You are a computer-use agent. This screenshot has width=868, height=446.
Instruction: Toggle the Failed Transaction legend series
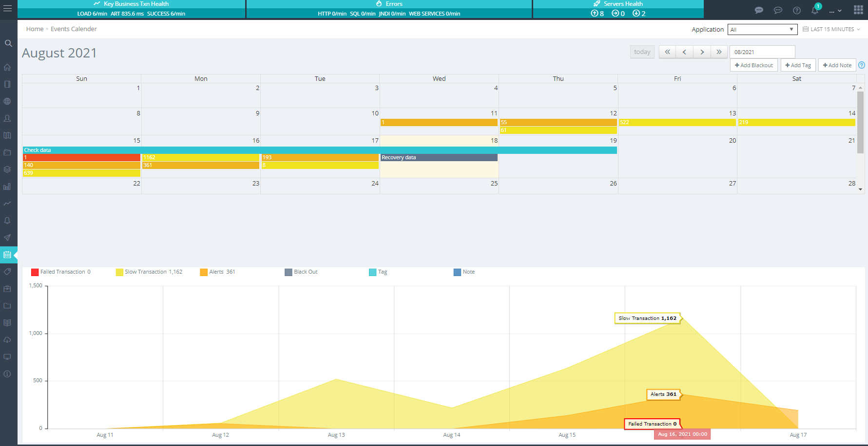[x=60, y=272]
